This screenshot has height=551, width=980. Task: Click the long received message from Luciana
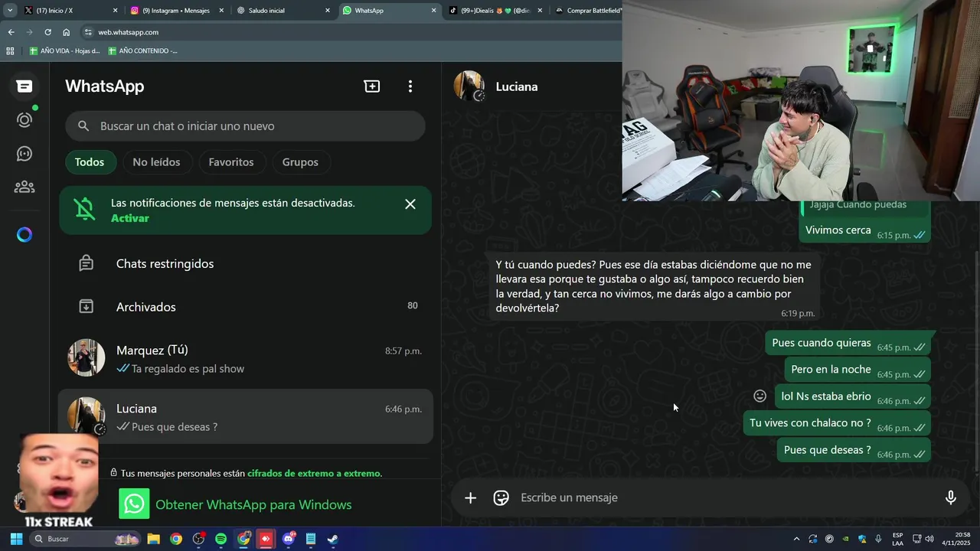coord(654,287)
